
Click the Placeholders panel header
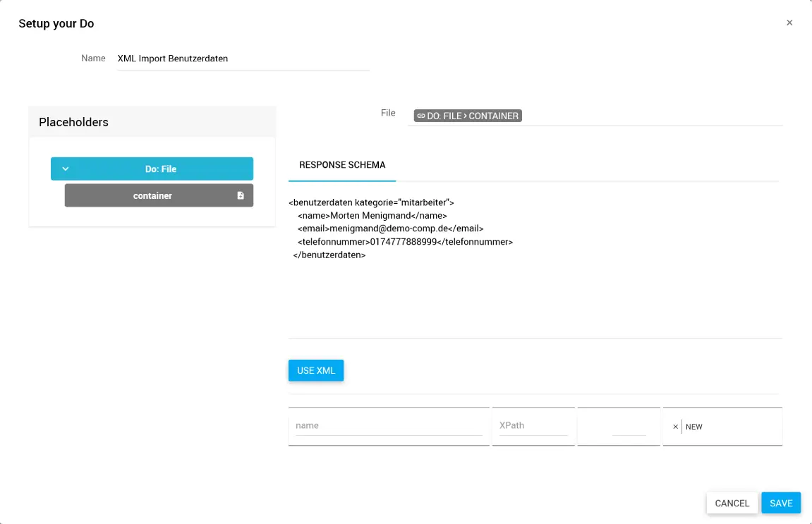(152, 122)
